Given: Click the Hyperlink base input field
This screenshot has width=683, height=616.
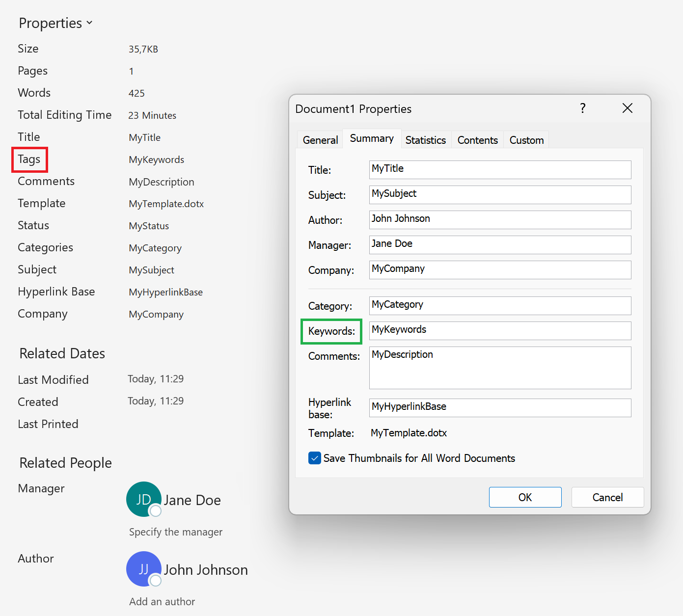Looking at the screenshot, I should pyautogui.click(x=500, y=408).
